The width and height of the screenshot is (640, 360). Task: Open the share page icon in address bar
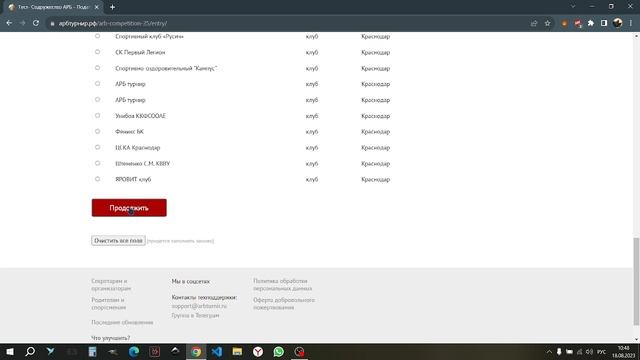(x=534, y=23)
